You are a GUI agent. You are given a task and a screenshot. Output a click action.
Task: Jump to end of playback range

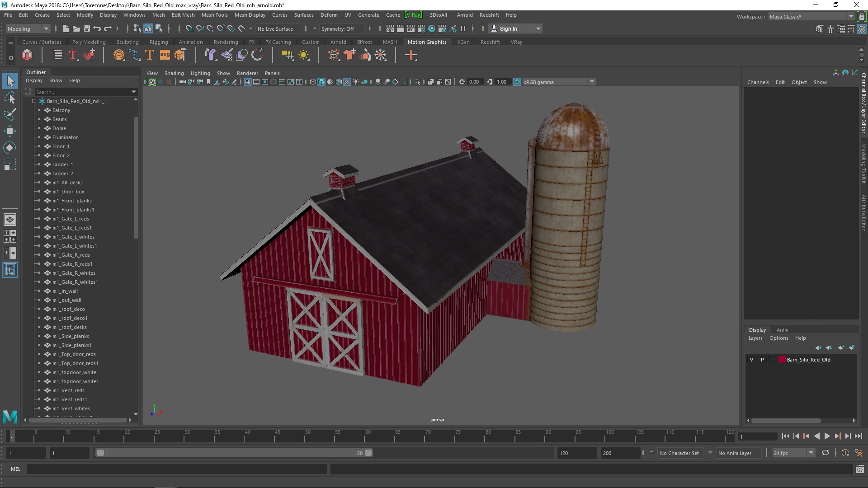coord(859,436)
